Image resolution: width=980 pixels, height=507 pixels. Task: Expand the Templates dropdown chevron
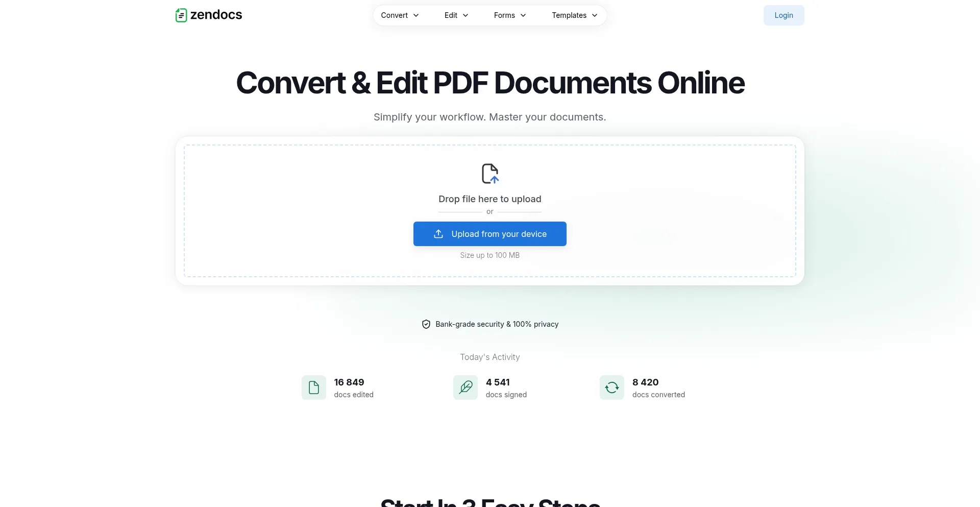[x=595, y=15]
